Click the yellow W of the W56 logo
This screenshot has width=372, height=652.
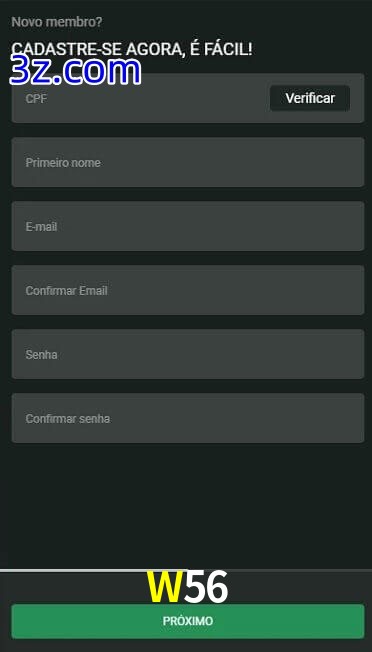[165, 587]
